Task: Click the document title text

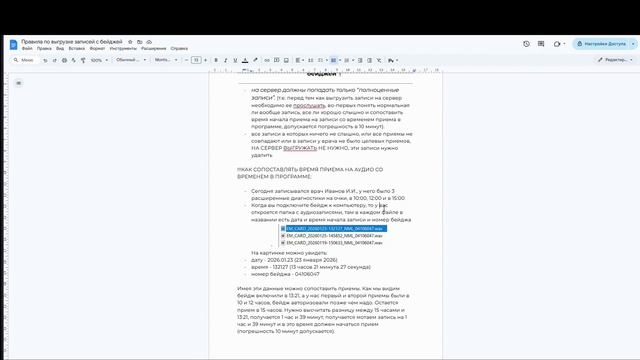Action: pos(72,42)
